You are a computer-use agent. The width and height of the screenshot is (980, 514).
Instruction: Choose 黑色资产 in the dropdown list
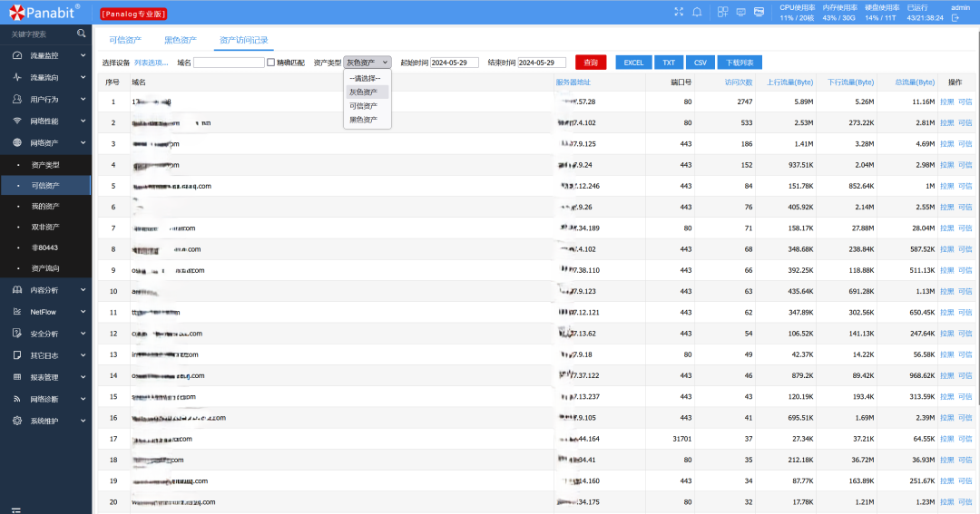(367, 120)
